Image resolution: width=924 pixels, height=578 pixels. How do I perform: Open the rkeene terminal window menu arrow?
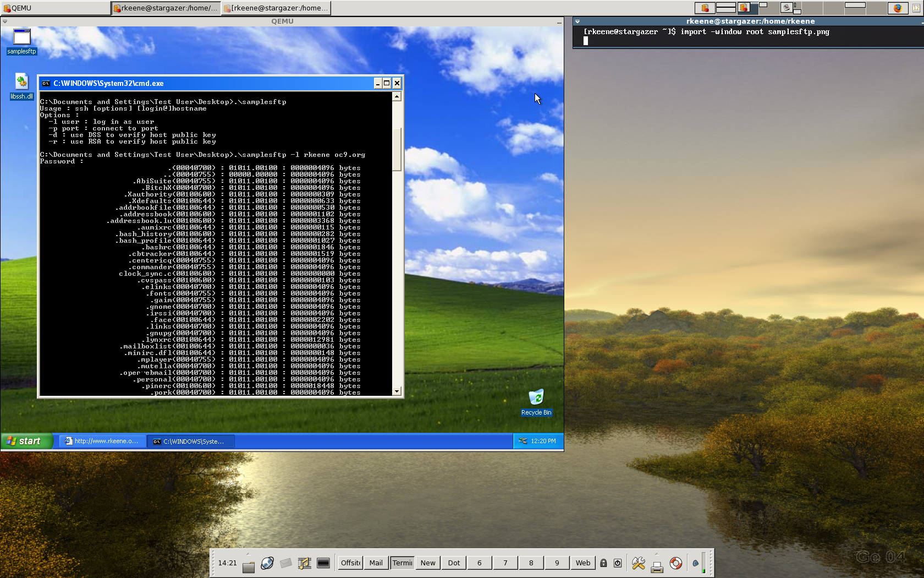(x=577, y=21)
